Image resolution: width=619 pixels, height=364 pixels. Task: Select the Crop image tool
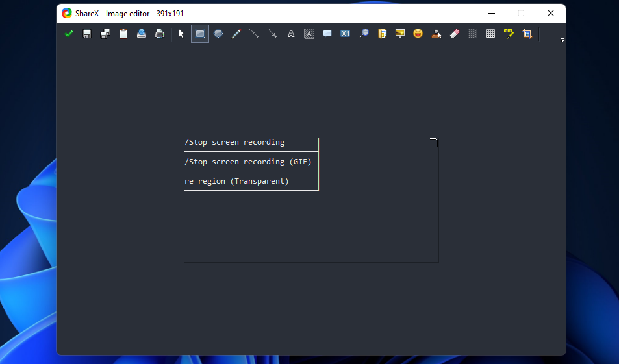pyautogui.click(x=527, y=34)
